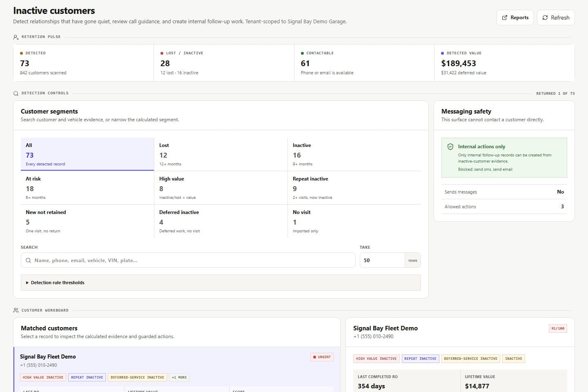Screen dimensions: 588x392
Task: Focus the name, phone, email search field
Action: pos(188,260)
